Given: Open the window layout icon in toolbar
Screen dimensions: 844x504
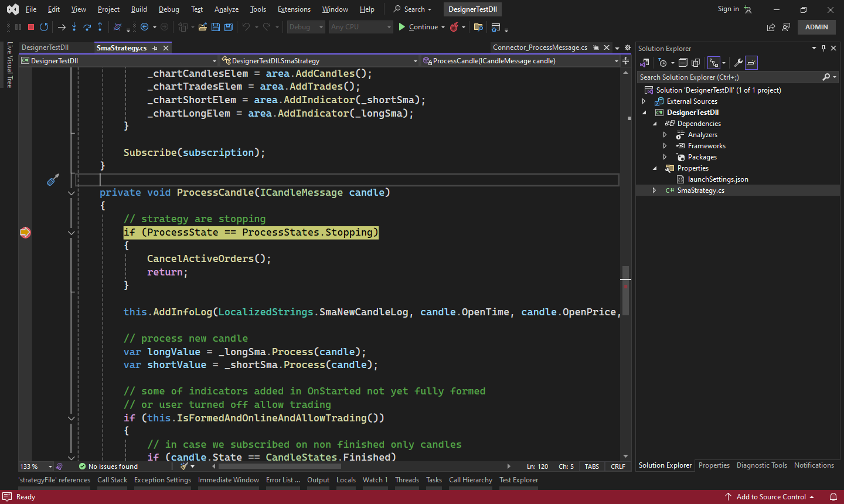Looking at the screenshot, I should point(496,27).
